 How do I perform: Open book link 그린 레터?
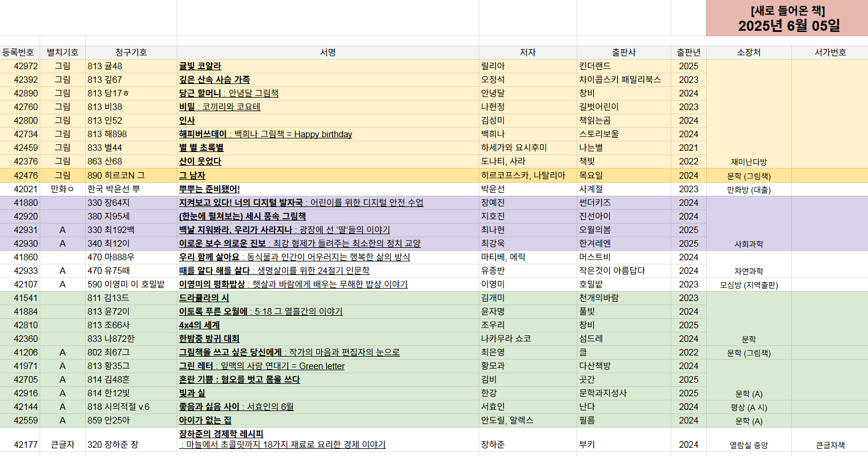[262, 366]
